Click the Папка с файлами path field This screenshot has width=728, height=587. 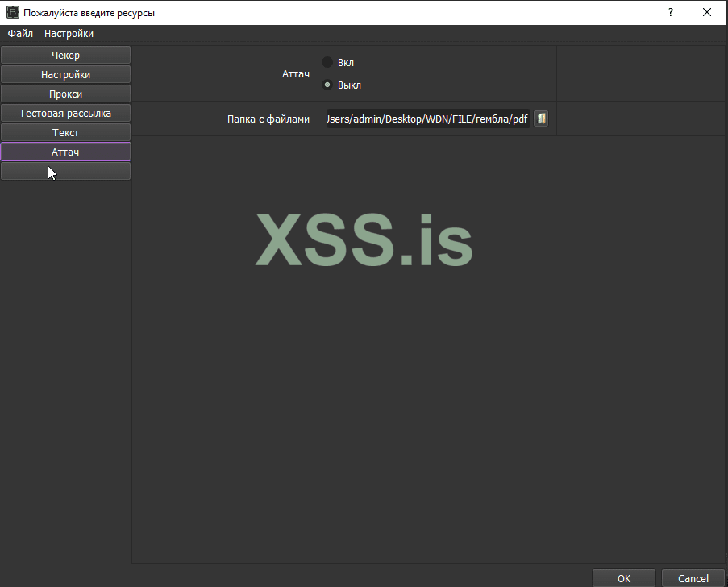[428, 119]
